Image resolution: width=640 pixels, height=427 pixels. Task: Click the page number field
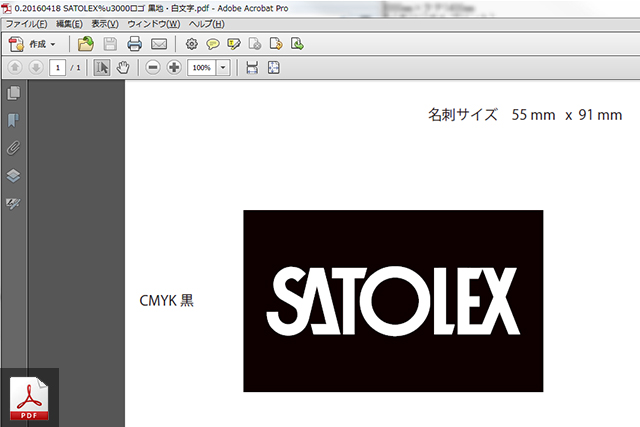pyautogui.click(x=58, y=68)
